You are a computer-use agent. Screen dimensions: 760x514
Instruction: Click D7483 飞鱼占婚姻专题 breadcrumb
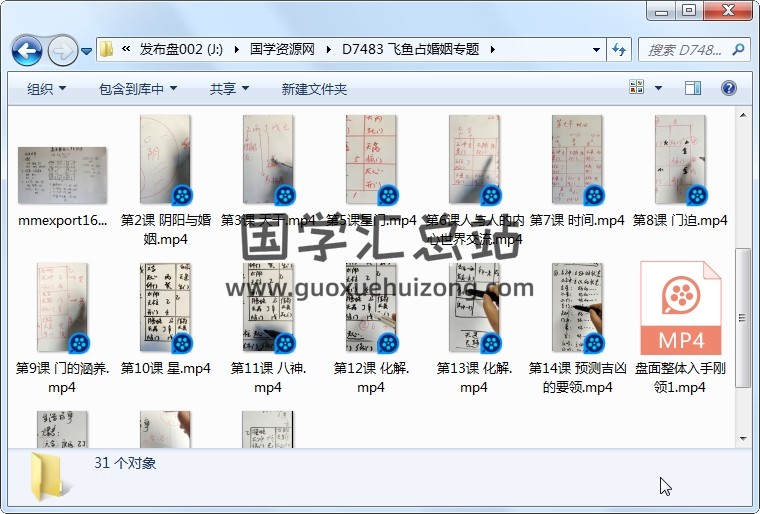(411, 49)
